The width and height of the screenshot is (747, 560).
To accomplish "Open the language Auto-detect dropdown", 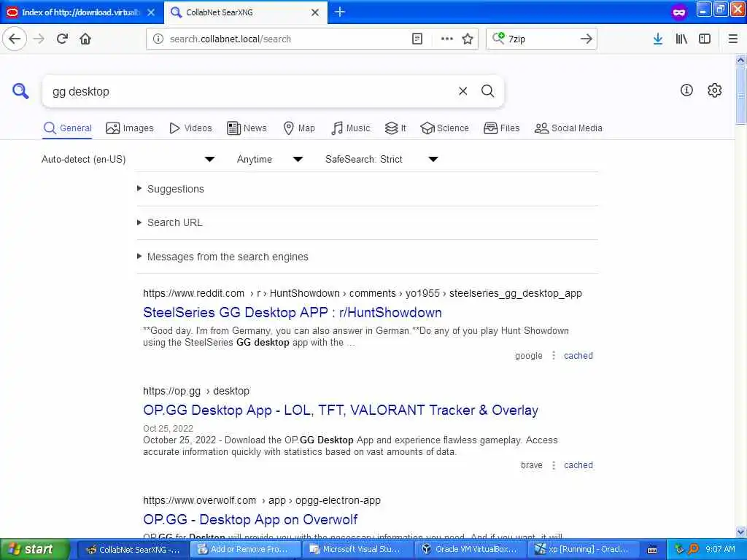I will tap(128, 159).
